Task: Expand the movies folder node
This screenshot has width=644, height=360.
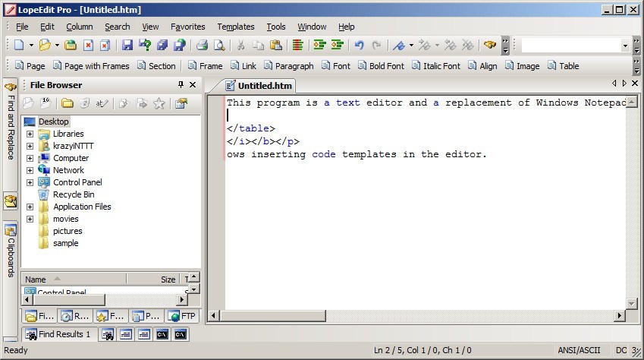Action: [x=30, y=219]
